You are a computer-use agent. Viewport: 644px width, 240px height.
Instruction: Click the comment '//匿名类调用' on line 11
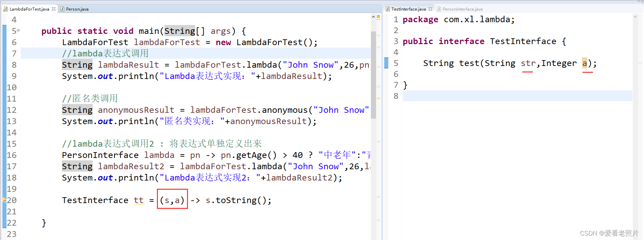(90, 99)
